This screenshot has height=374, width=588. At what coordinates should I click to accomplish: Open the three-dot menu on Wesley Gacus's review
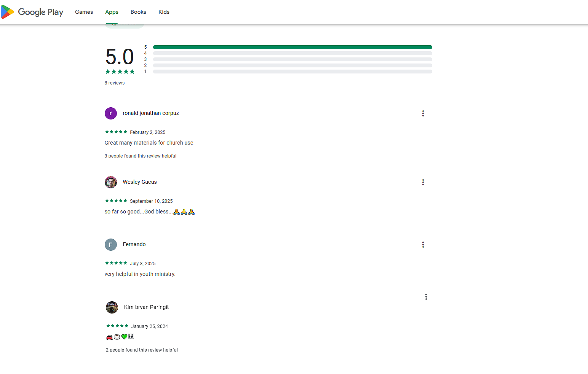point(423,182)
